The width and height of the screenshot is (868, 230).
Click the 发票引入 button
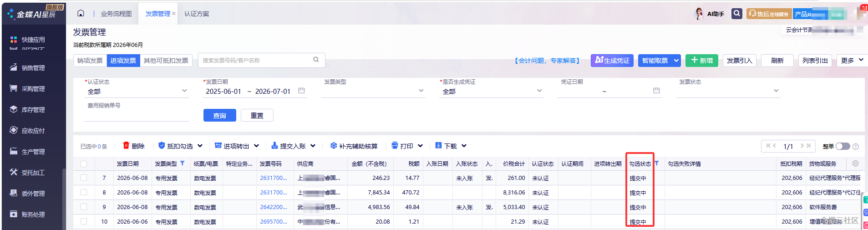(x=740, y=60)
